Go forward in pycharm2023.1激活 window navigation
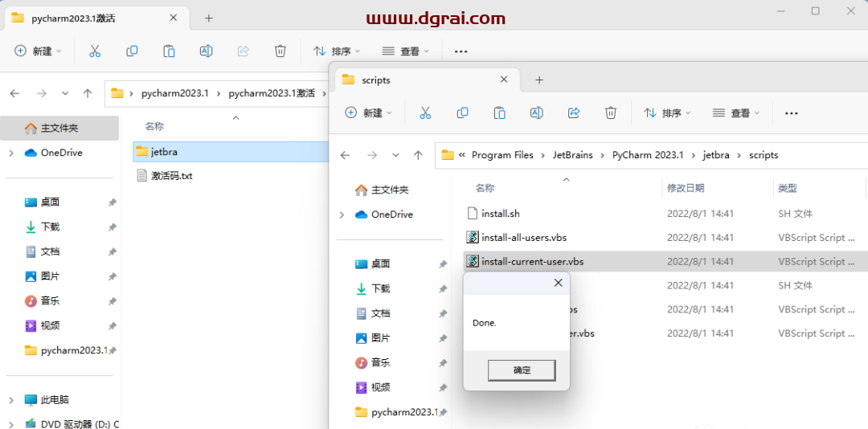The image size is (868, 429). 42,93
